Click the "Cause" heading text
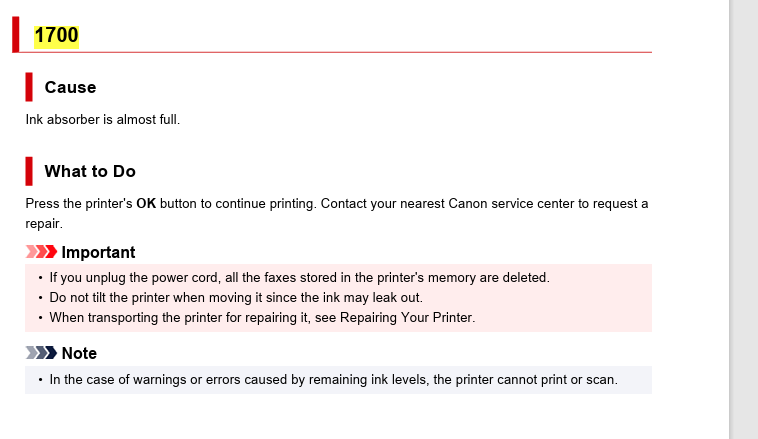 click(70, 87)
